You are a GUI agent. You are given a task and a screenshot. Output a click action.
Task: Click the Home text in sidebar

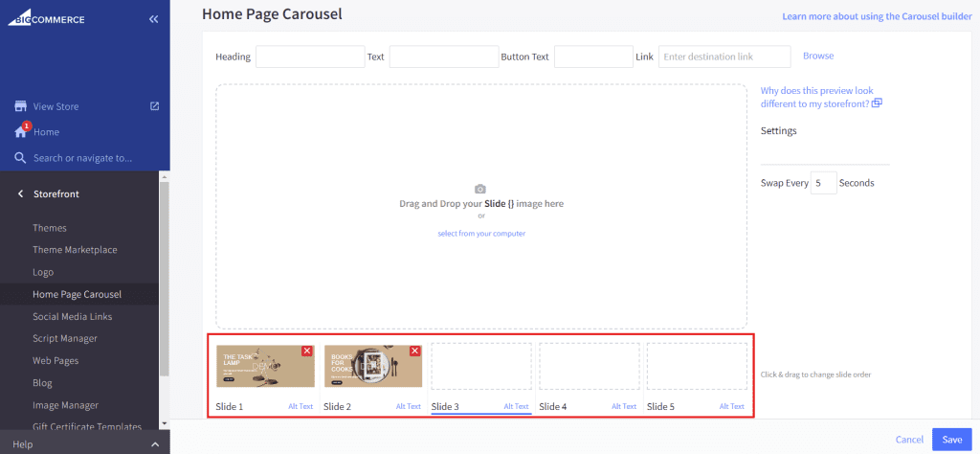tap(46, 132)
